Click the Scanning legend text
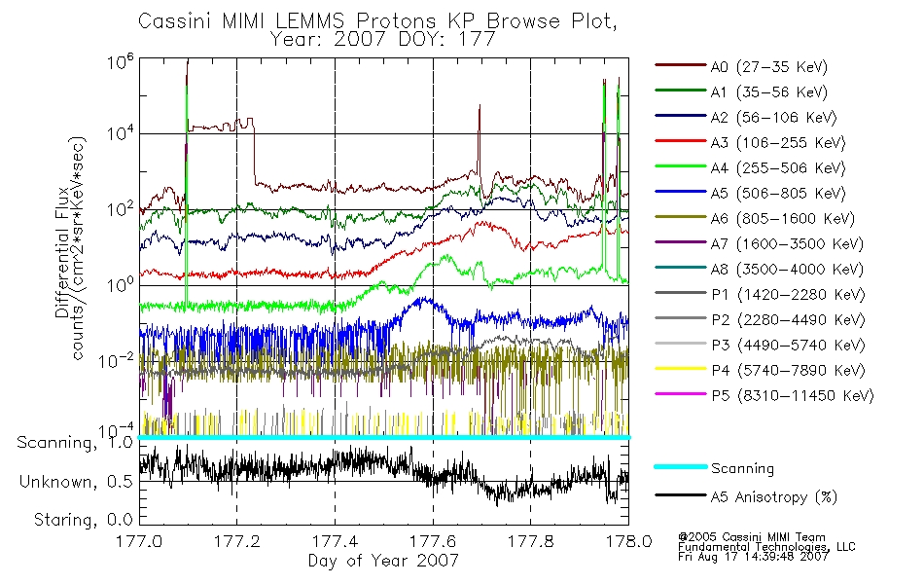 [742, 469]
